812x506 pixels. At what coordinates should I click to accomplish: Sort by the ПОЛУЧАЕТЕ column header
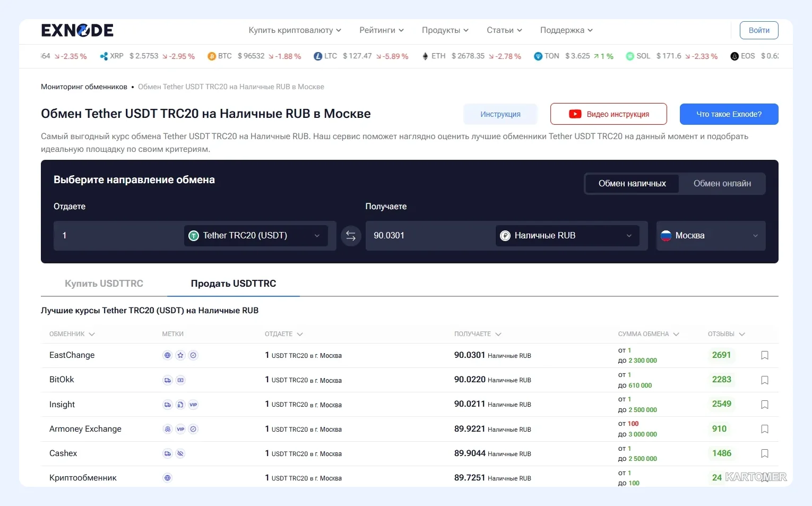point(478,335)
